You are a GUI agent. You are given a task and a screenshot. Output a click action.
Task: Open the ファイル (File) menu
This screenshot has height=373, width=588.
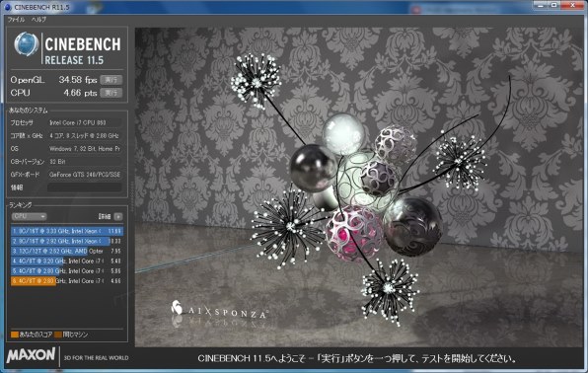tap(17, 20)
